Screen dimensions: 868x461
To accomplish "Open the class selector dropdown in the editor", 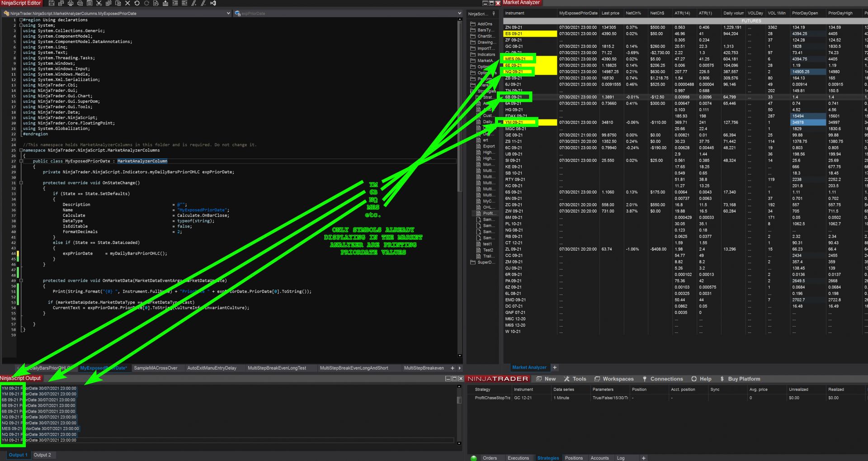I will 228,14.
